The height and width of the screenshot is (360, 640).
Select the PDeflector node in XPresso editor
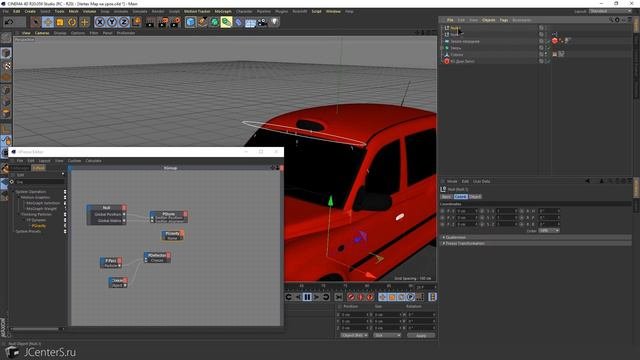click(157, 257)
